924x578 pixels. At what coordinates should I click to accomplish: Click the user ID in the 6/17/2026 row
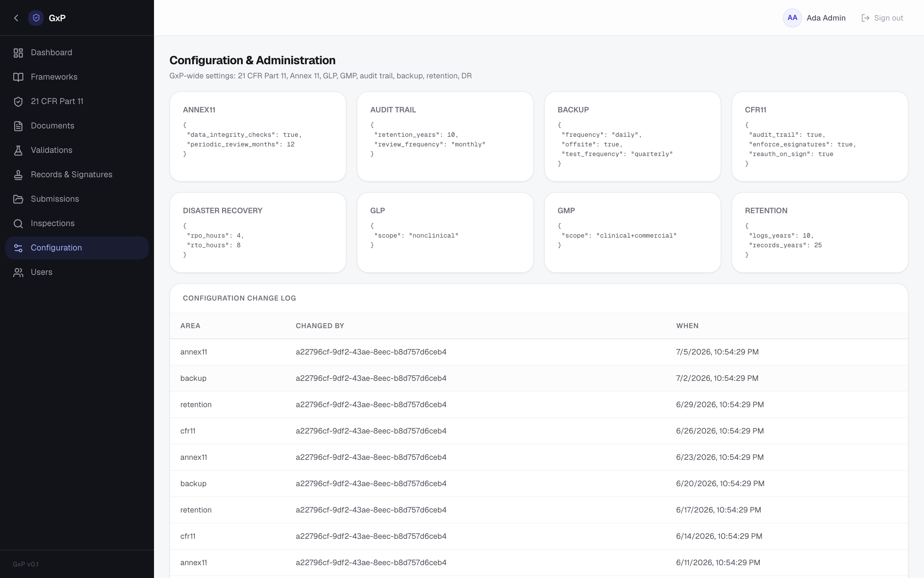[371, 510]
